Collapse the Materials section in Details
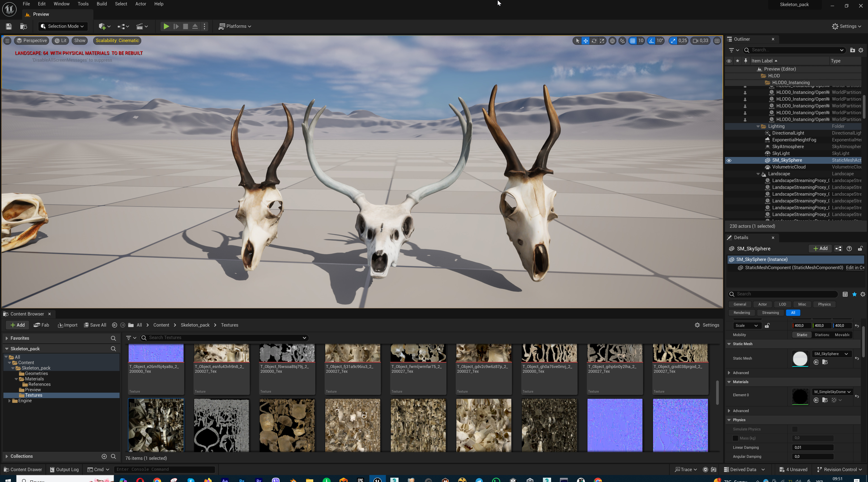Screen dimensions: 868x482 click(729, 382)
